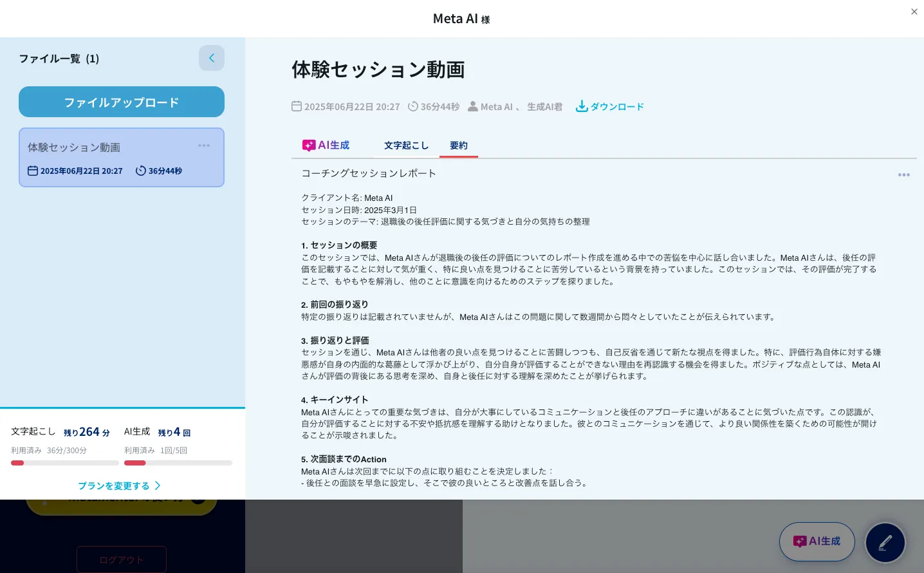Click the 2. 前回の振り返り section heading

(335, 305)
